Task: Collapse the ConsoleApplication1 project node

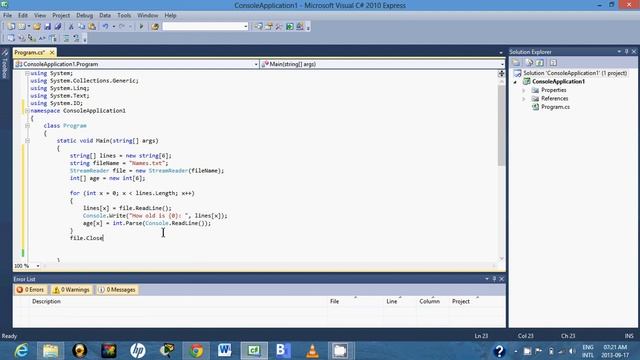Action: [516, 82]
